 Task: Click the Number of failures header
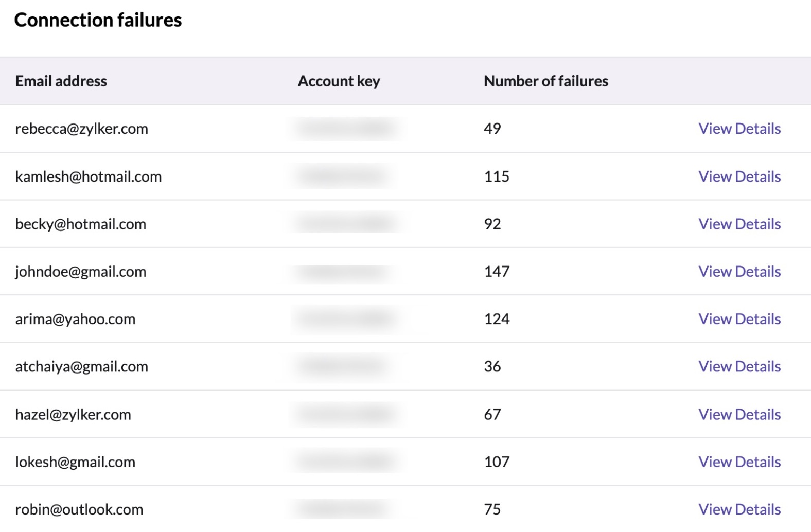[545, 81]
